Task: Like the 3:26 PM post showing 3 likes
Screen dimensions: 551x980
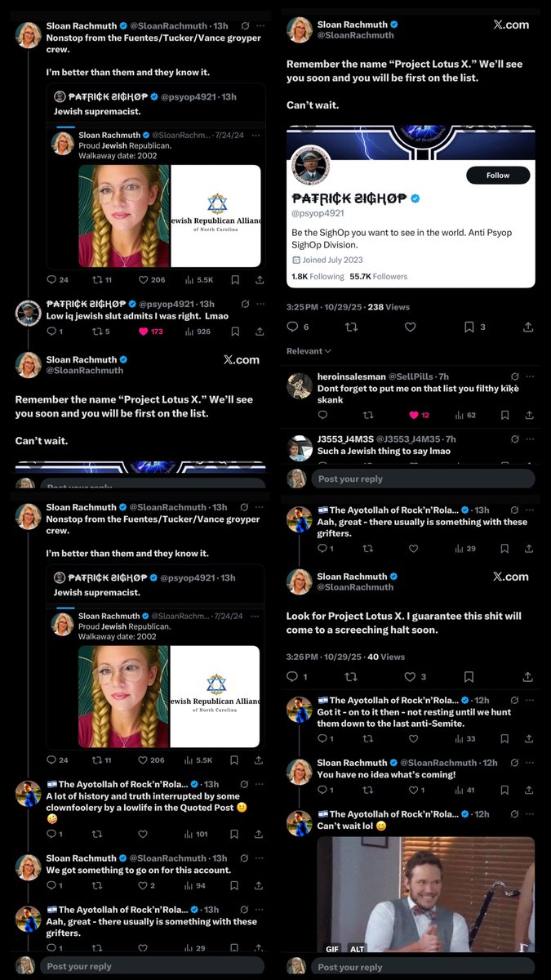Action: (411, 677)
